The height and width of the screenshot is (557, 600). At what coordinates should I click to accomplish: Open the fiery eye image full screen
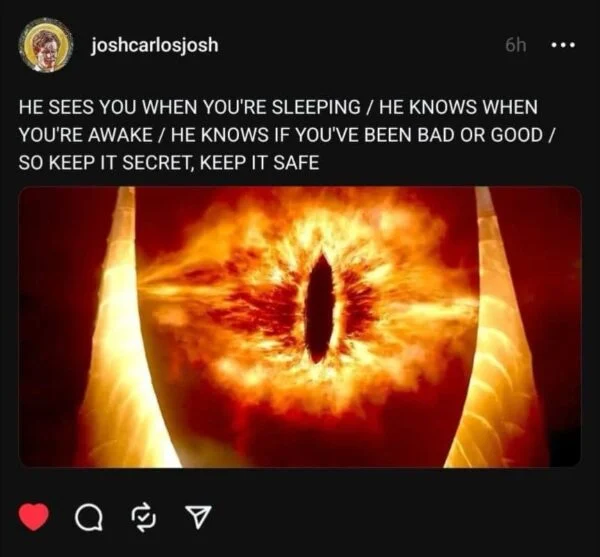[x=300, y=327]
